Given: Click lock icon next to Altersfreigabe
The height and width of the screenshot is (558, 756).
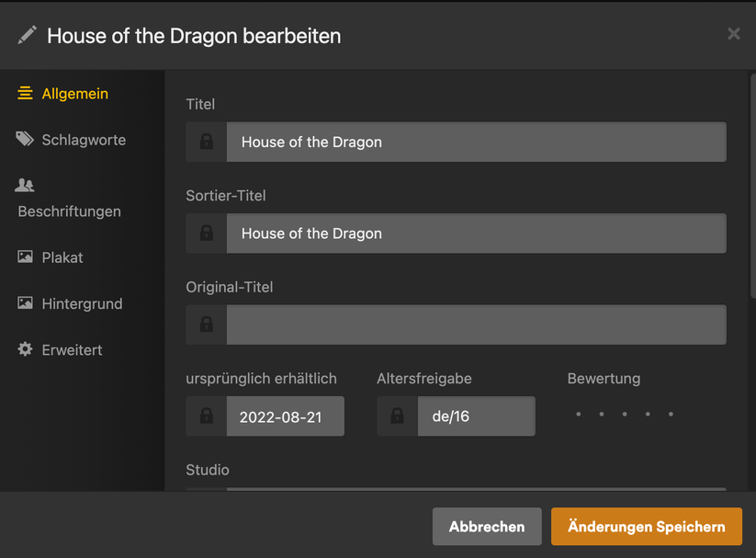Looking at the screenshot, I should coord(397,416).
